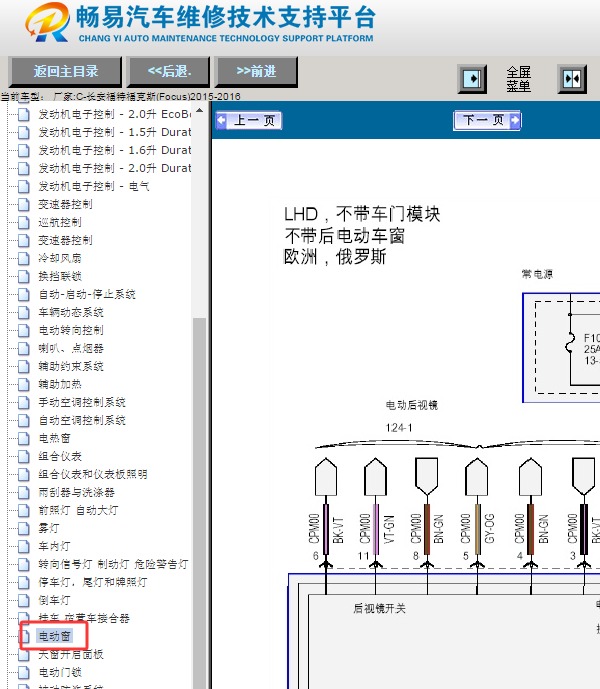Click the 常电源 label in diagram
Screen dimensions: 600x689
[x=537, y=274]
